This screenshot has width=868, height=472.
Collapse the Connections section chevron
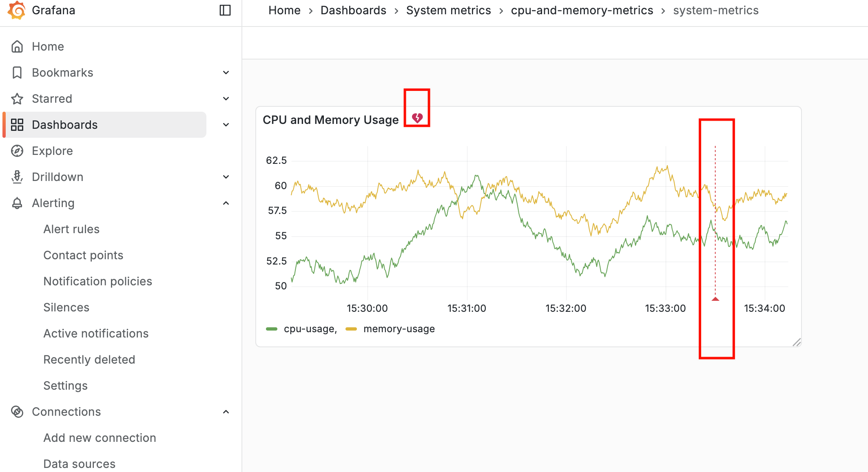[x=226, y=412]
